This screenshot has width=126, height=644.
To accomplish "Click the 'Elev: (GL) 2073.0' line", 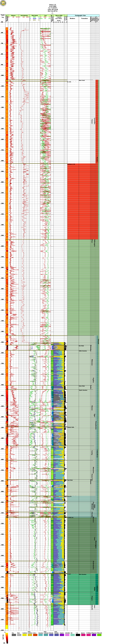I will point(53,11).
